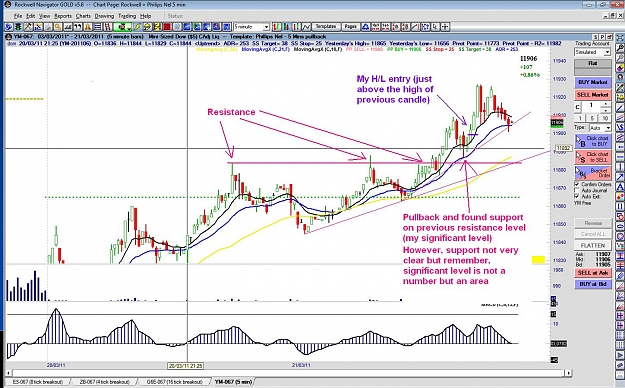The height and width of the screenshot is (388, 625).
Task: Select the vertical line drawing tool
Action: pyautogui.click(x=619, y=166)
